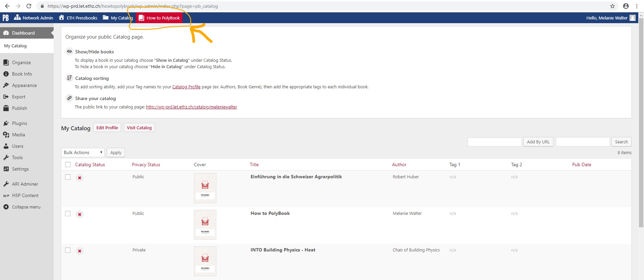
Task: Open ARI Adminer from the sidebar
Action: (x=25, y=184)
